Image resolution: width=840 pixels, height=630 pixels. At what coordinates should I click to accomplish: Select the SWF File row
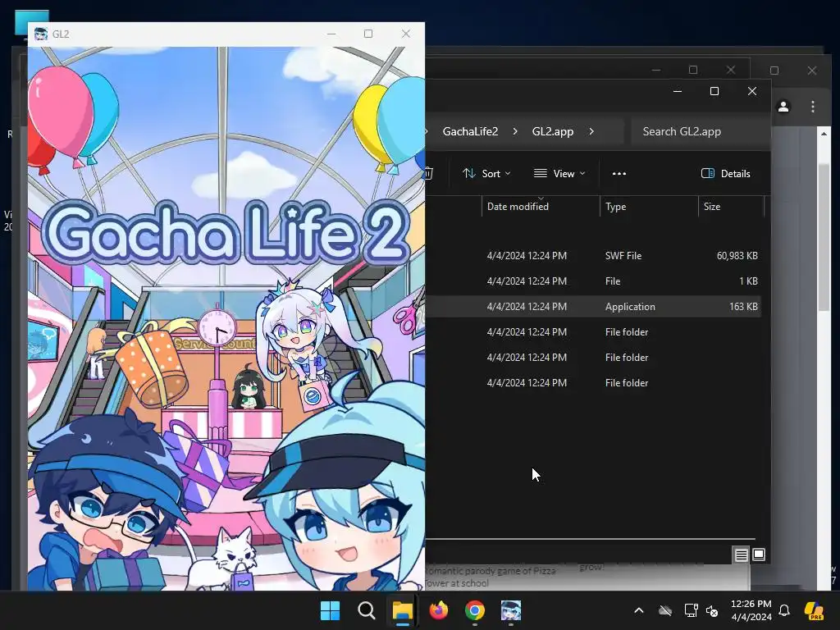(594, 256)
